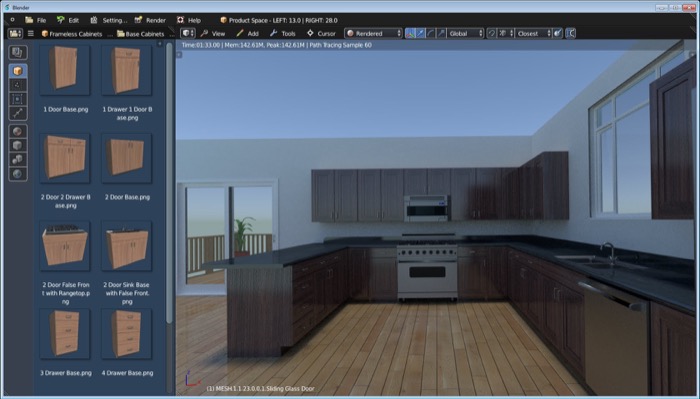Toggle the translate manipulator arrow
The height and width of the screenshot is (399, 700).
[421, 33]
